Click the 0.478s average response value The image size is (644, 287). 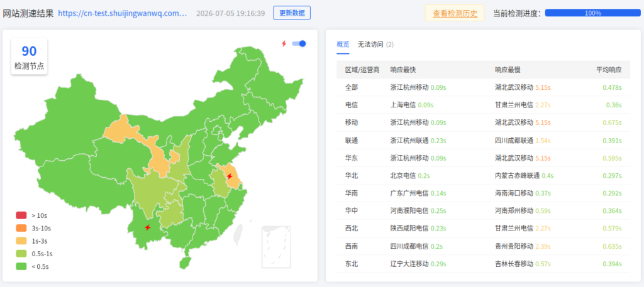click(613, 87)
